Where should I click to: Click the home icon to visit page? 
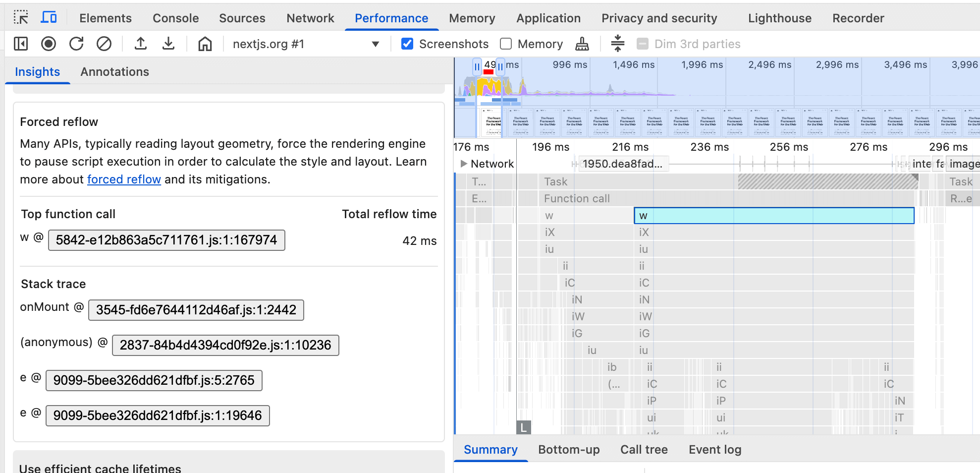pyautogui.click(x=204, y=44)
